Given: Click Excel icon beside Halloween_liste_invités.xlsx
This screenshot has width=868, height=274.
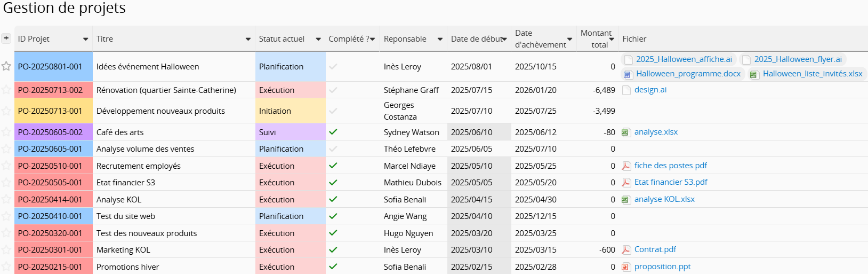Looking at the screenshot, I should [754, 74].
